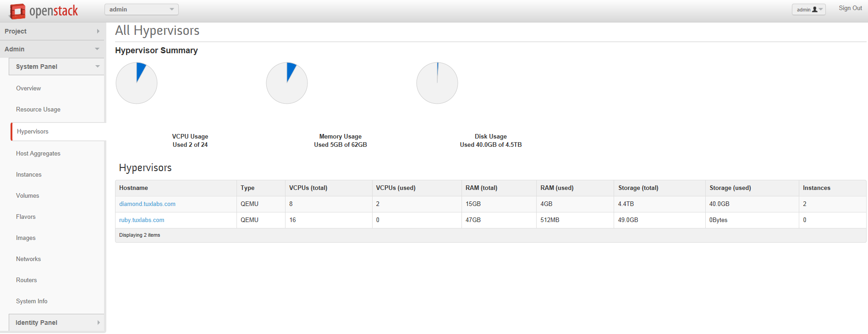The height and width of the screenshot is (334, 868).
Task: Click the Memory Usage pie chart
Action: coord(287,83)
